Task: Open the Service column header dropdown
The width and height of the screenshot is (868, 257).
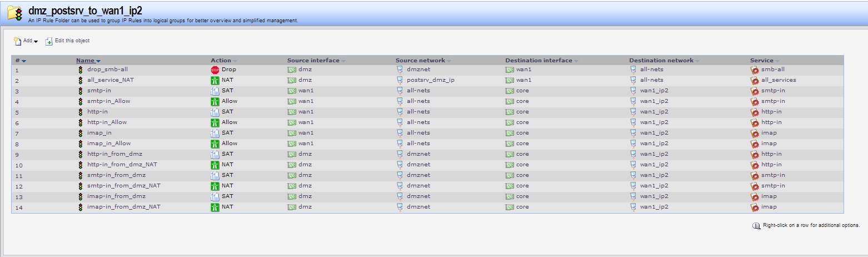Action: pos(777,61)
